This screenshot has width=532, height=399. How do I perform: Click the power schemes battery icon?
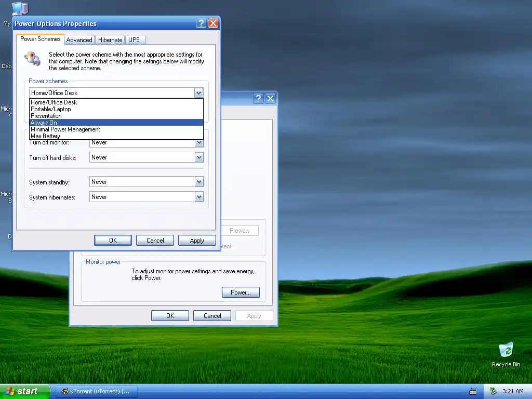click(x=33, y=58)
